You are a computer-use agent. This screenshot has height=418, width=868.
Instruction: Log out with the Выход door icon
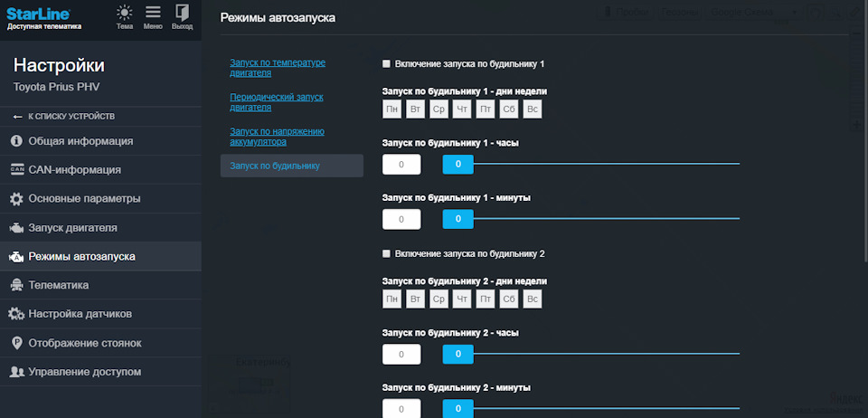coord(182,13)
